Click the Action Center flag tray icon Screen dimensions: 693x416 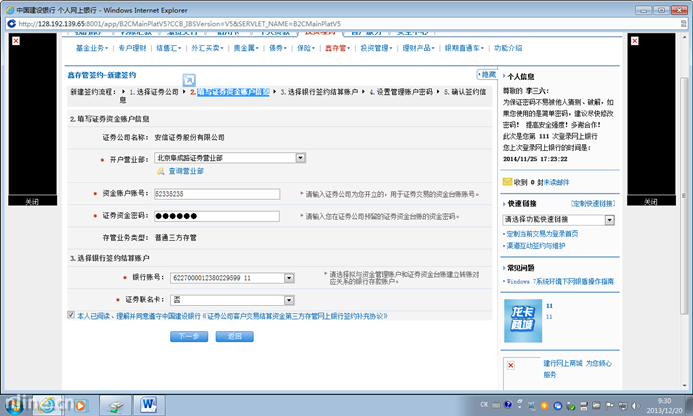[610, 405]
